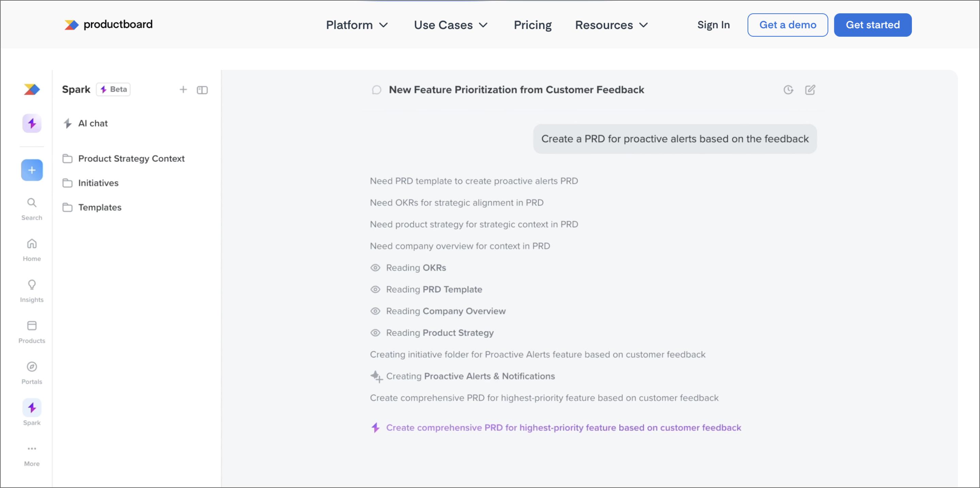The image size is (980, 488).
Task: Open the PRD Template document link
Action: click(452, 290)
